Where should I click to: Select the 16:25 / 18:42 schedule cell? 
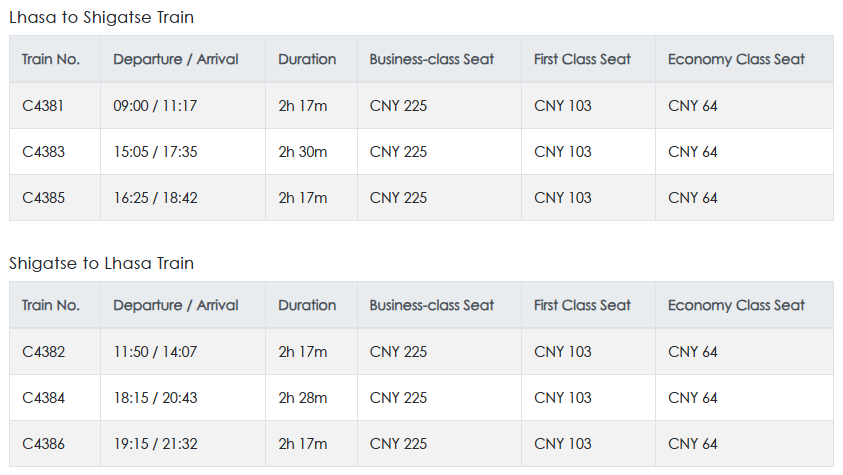point(155,198)
